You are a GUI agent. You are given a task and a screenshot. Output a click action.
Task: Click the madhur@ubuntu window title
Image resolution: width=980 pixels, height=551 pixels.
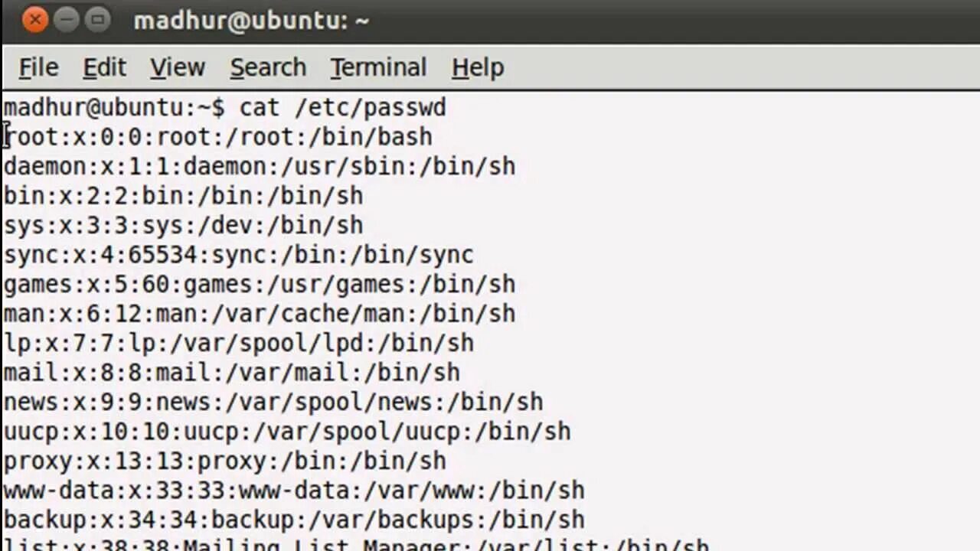point(251,21)
